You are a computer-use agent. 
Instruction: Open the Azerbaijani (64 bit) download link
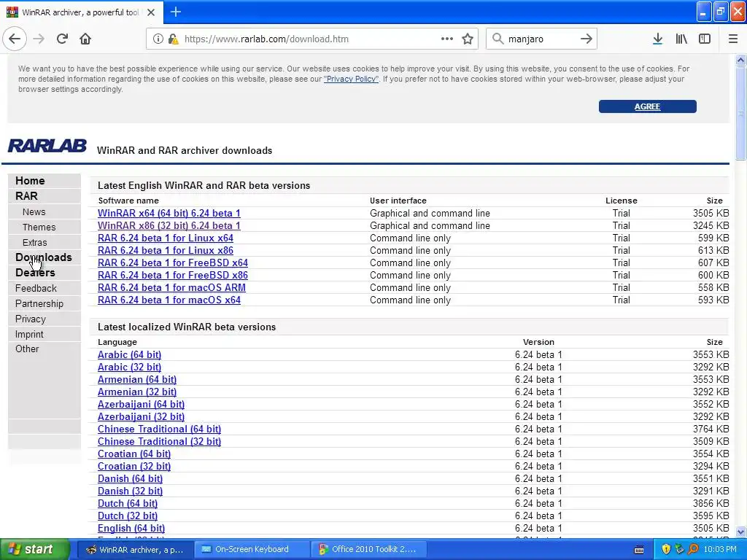141,404
